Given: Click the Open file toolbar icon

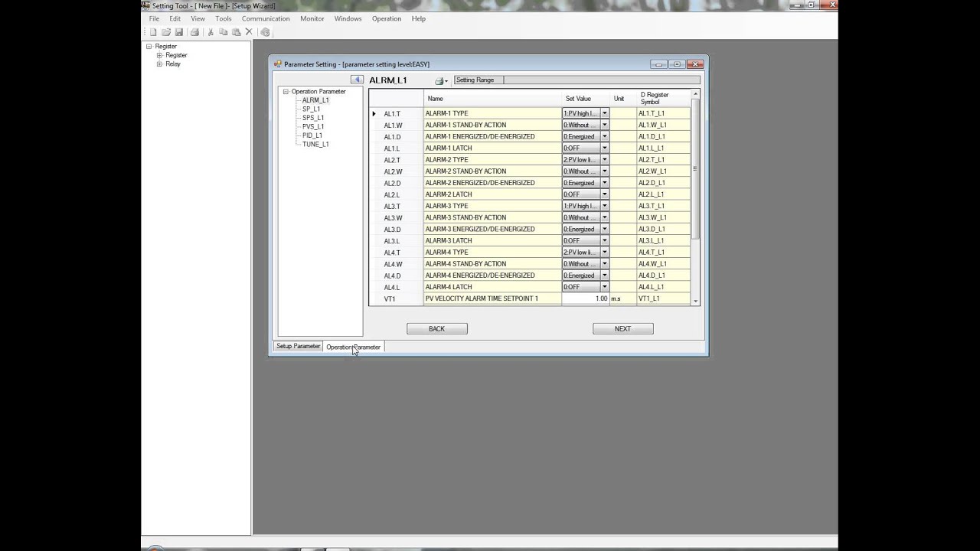Looking at the screenshot, I should point(165,32).
